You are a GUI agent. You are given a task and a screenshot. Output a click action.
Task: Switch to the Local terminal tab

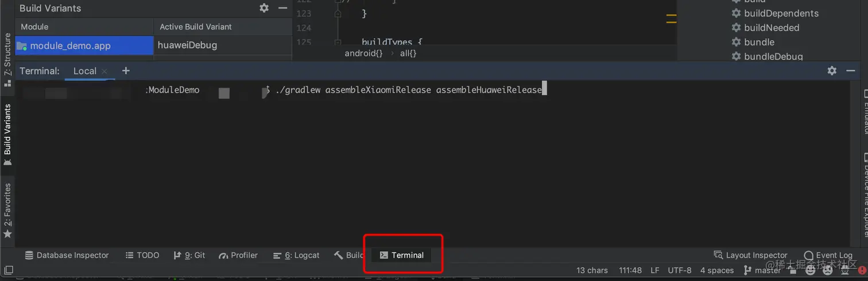point(85,71)
